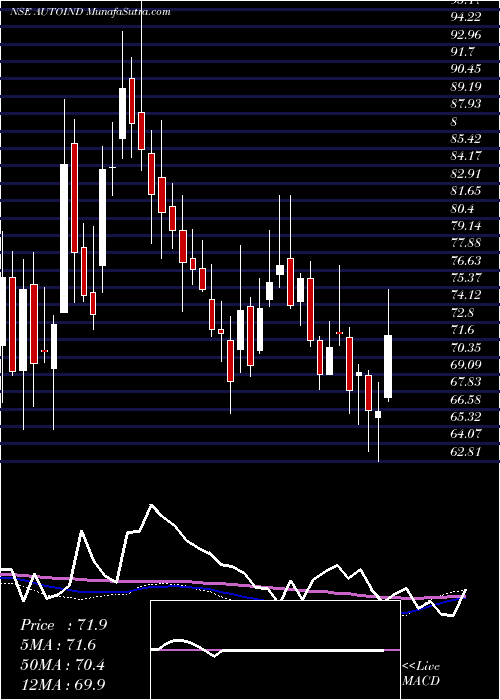Click the 50MA : 70.4 readout
This screenshot has height=700, width=500.
[x=63, y=665]
